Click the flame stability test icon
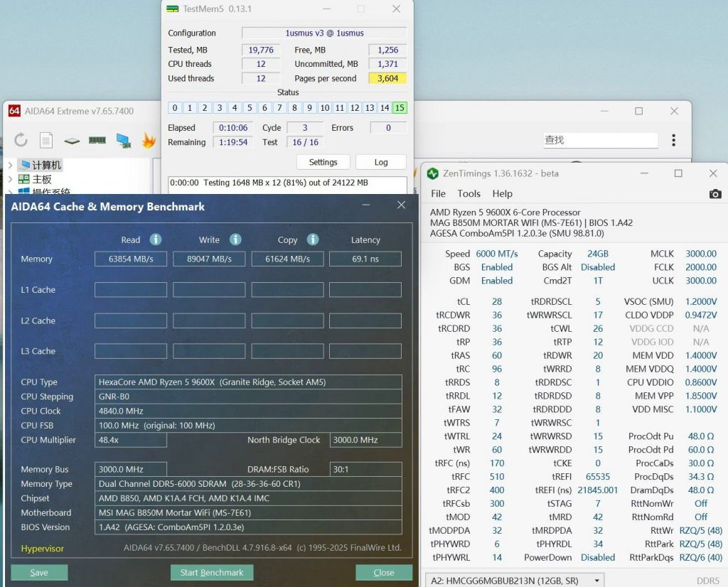Screen dimensions: 728x587 (x=148, y=141)
